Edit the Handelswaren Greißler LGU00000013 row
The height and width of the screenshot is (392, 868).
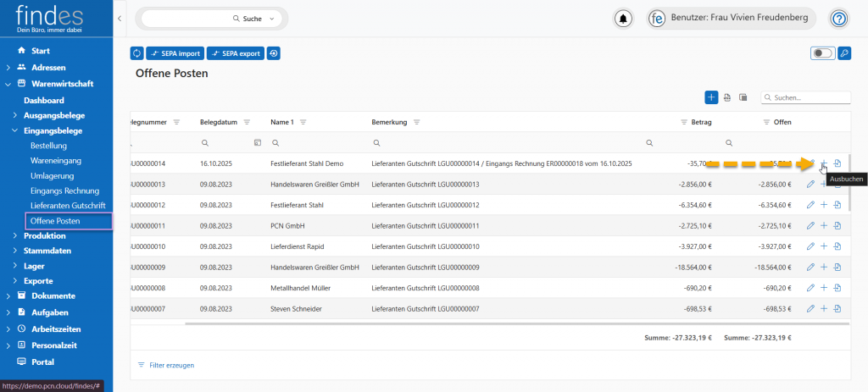810,184
